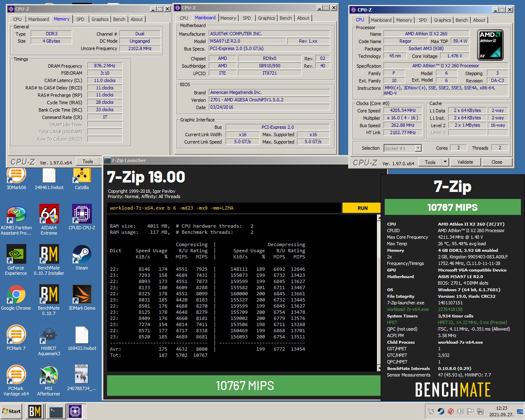
Task: Switch to CPU tab in Memory CPU-Z window
Action: click(x=17, y=19)
